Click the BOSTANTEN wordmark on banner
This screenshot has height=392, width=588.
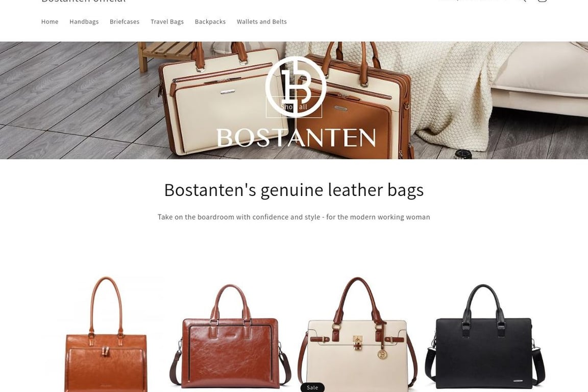tap(296, 138)
